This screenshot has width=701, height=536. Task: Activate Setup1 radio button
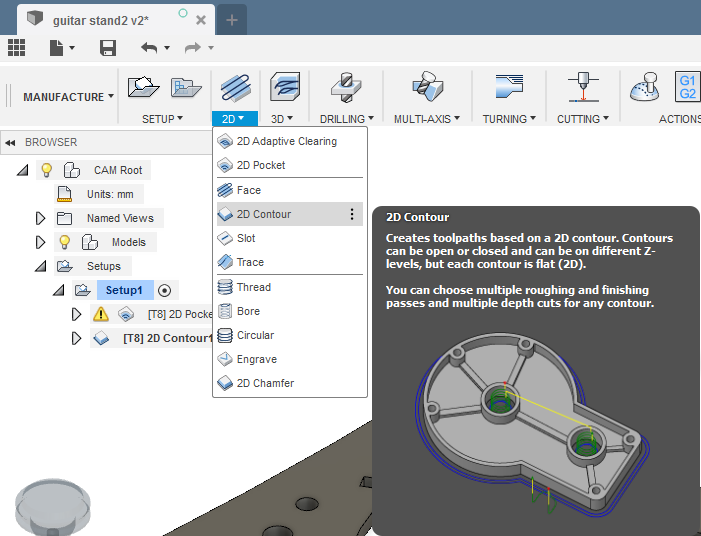(x=165, y=291)
